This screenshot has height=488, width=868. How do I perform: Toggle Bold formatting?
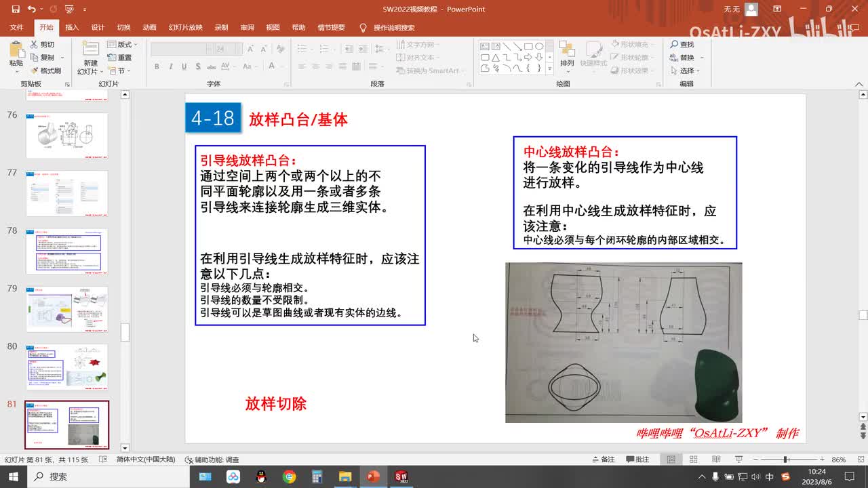[157, 66]
